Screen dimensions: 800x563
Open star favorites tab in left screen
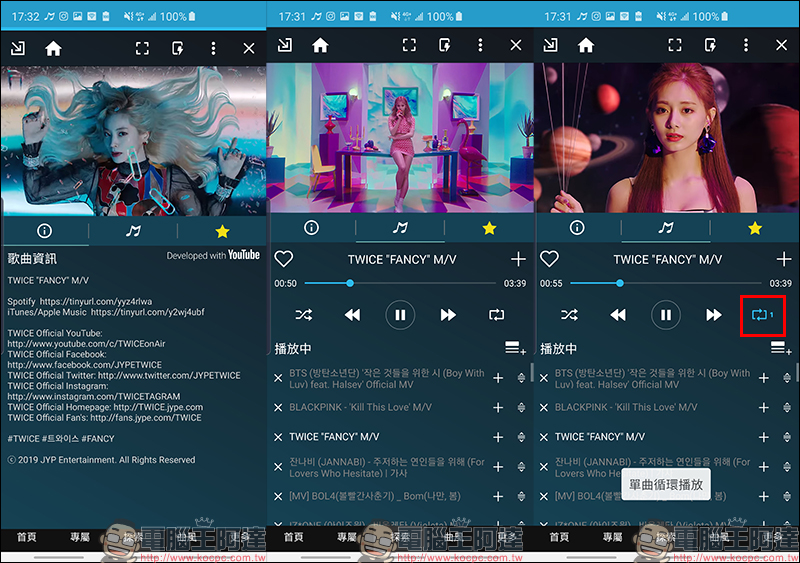222,231
